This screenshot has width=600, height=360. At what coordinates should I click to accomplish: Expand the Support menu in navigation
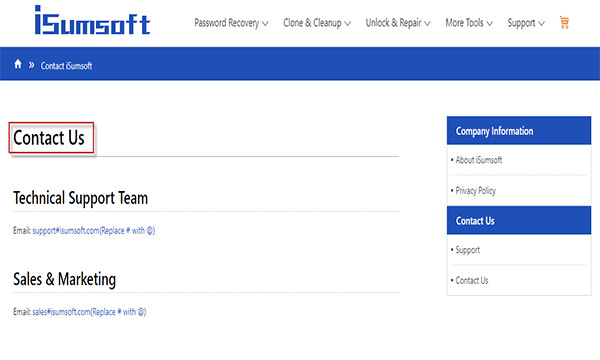[x=526, y=23]
